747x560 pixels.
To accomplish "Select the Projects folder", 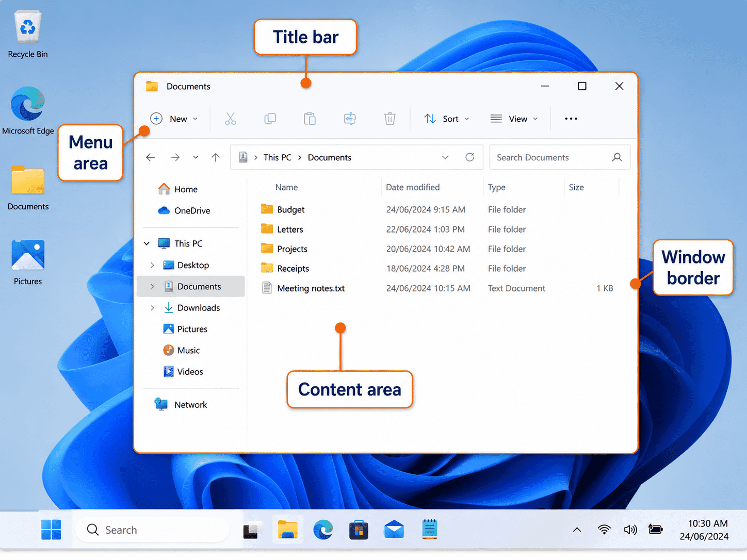I will coord(284,249).
